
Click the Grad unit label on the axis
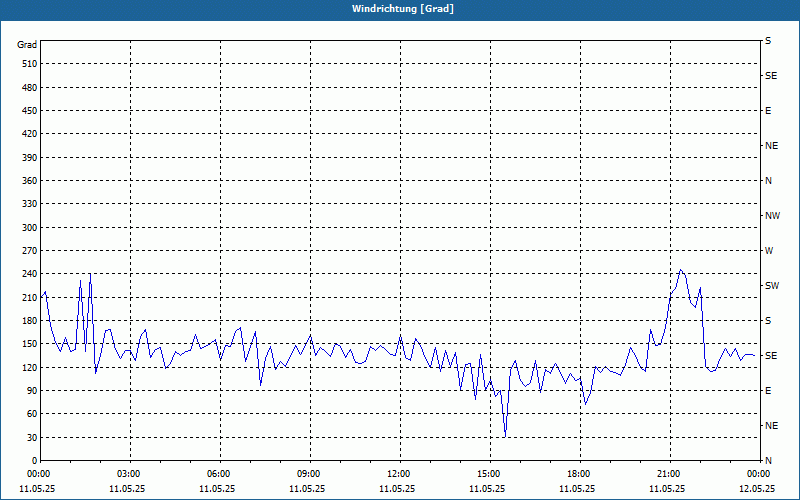click(27, 45)
